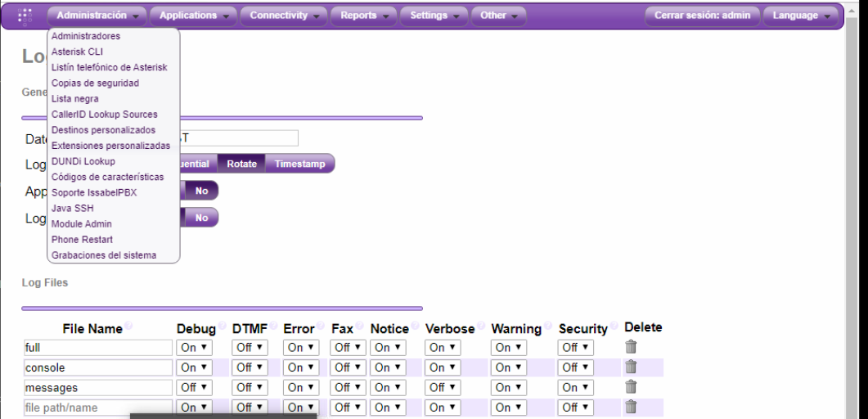Choose the Timestamp log rotation option
The width and height of the screenshot is (868, 419).
(299, 164)
